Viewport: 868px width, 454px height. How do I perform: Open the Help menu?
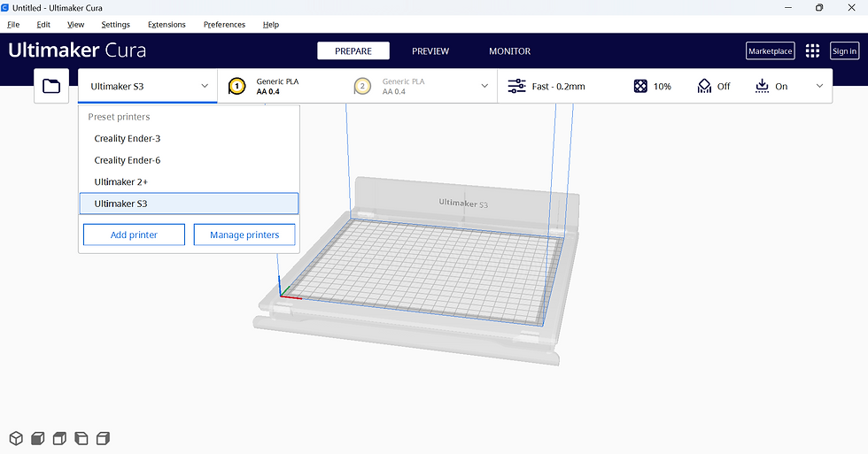[271, 24]
